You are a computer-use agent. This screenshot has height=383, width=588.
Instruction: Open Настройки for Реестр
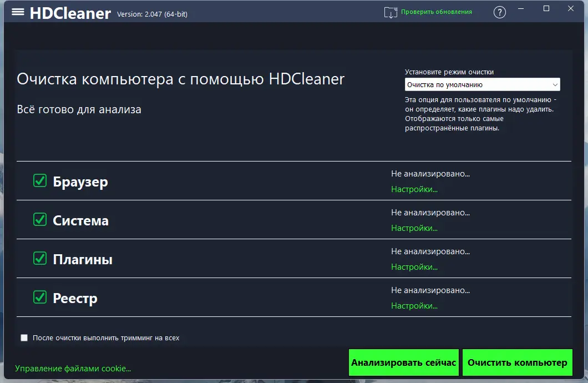414,306
